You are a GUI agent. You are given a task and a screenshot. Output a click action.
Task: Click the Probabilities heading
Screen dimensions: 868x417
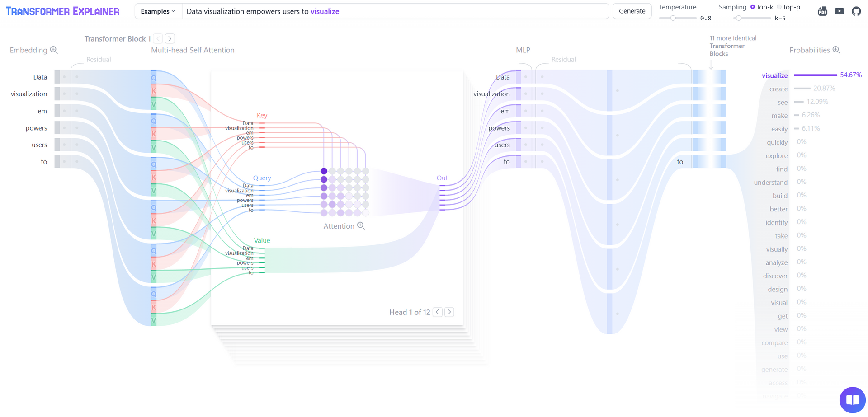pos(810,50)
